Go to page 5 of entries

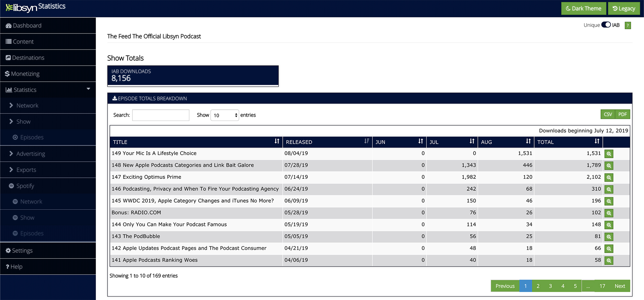[x=575, y=286]
